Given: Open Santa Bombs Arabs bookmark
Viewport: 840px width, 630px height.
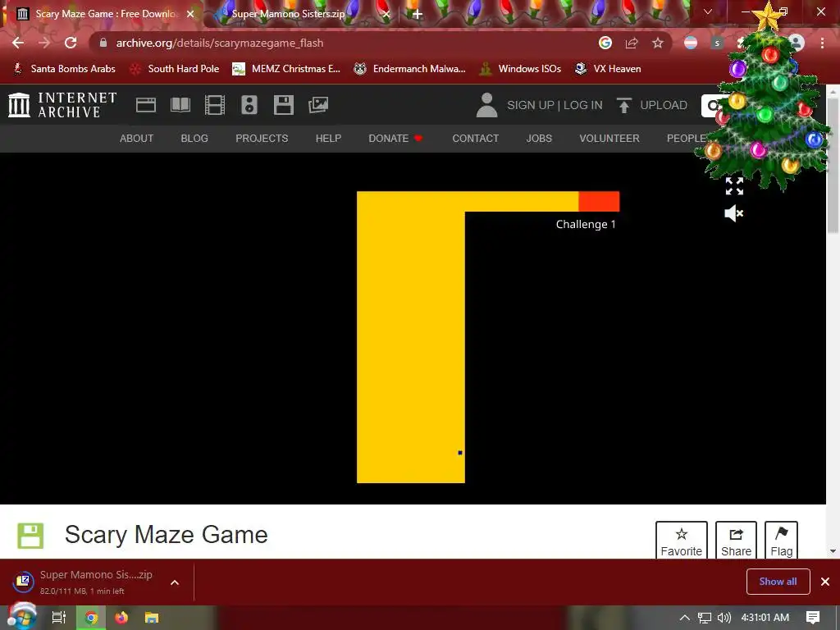Looking at the screenshot, I should click(x=64, y=69).
